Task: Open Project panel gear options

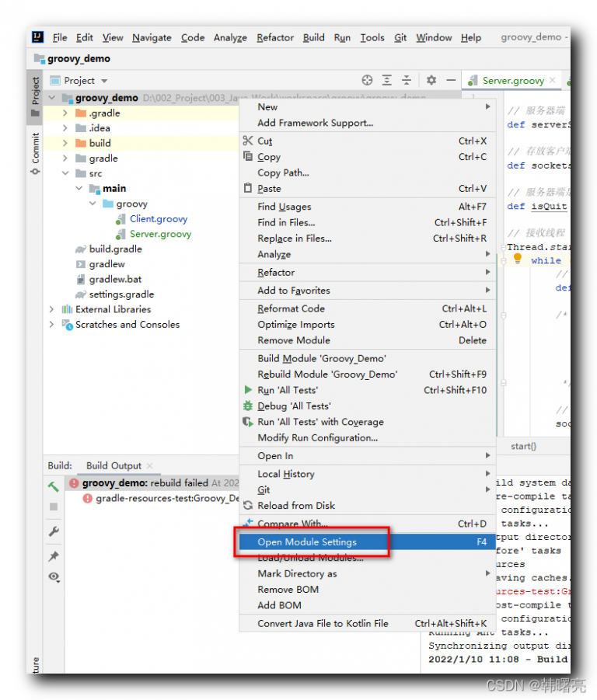Action: point(431,80)
